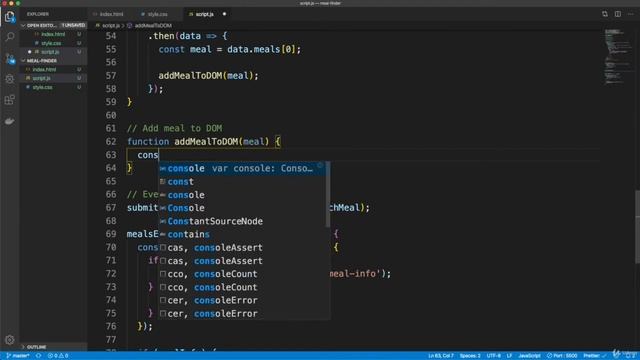The height and width of the screenshot is (360, 640).
Task: Click the comment // Add meal to DOM
Action: pos(174,128)
